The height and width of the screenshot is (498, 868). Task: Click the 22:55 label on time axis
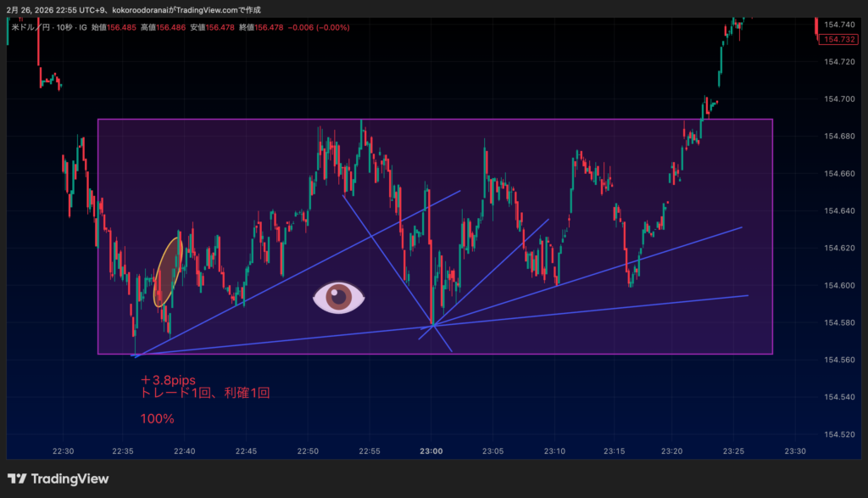tap(370, 450)
